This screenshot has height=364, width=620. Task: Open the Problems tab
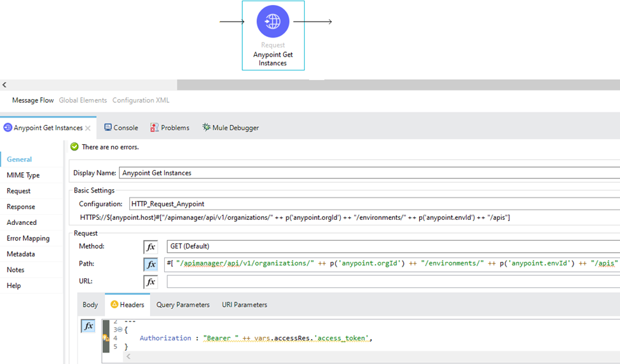coord(170,128)
